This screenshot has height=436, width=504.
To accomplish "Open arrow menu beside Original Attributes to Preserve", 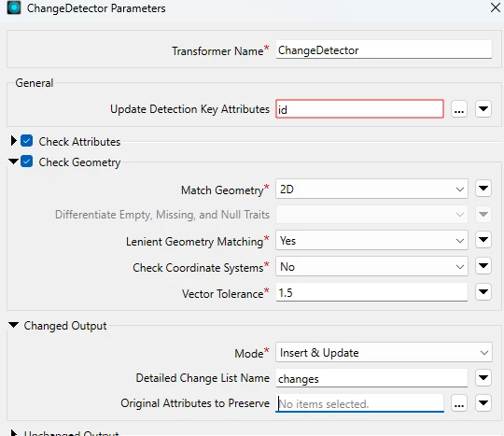I will (483, 403).
